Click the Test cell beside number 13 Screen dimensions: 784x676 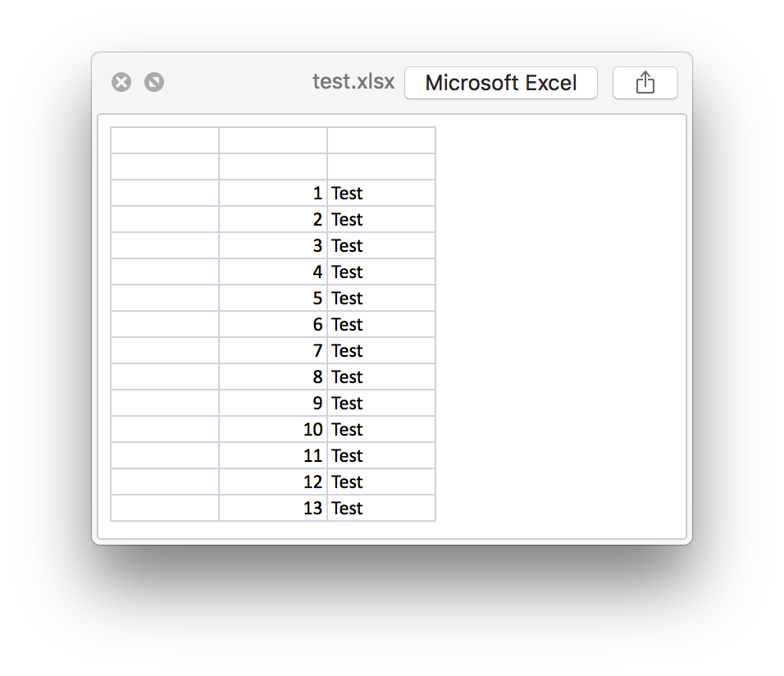(381, 509)
